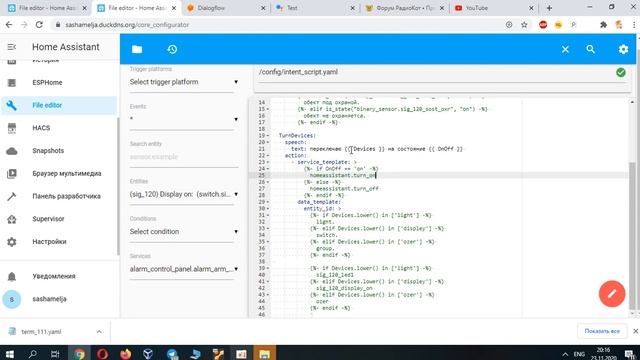The width and height of the screenshot is (640, 360).
Task: Open Opera from the taskbar
Action: pos(102,353)
